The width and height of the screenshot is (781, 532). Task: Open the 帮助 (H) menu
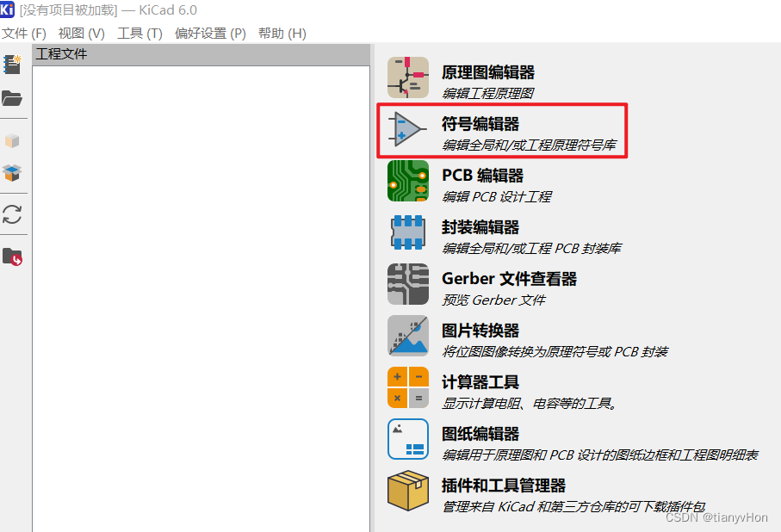[282, 34]
